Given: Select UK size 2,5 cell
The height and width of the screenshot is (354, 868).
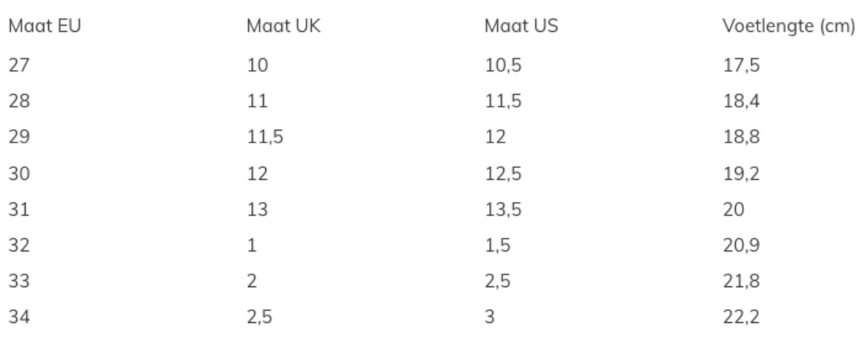Looking at the screenshot, I should click(260, 316).
